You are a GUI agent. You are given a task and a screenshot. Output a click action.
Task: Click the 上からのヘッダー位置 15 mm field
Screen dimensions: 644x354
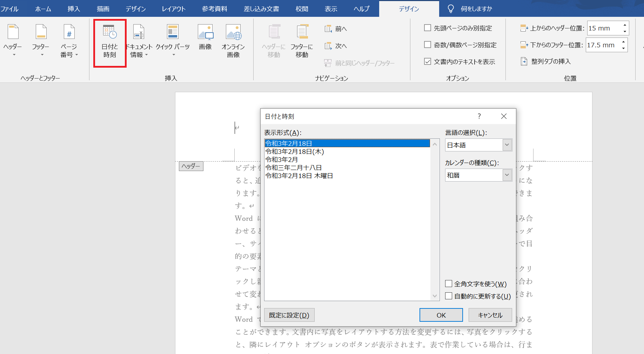[604, 28]
